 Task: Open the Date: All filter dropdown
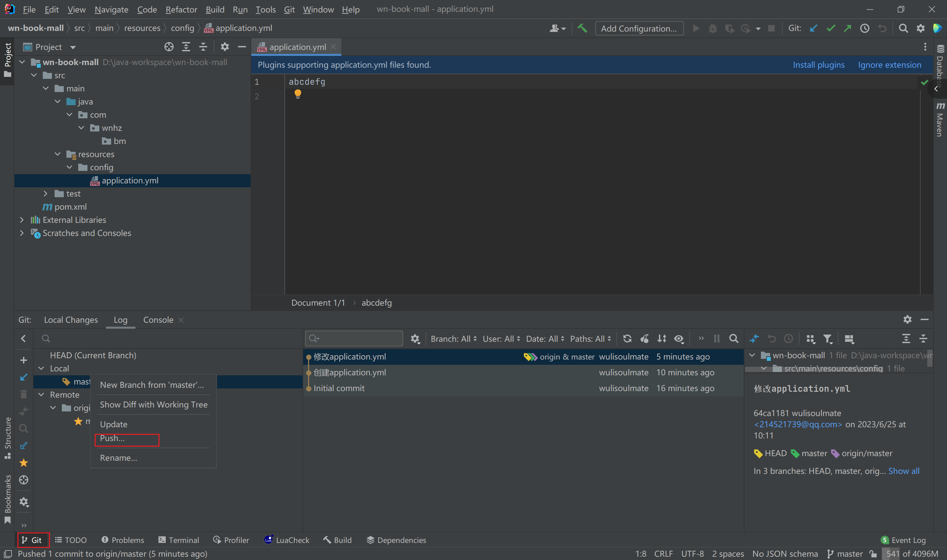point(545,338)
